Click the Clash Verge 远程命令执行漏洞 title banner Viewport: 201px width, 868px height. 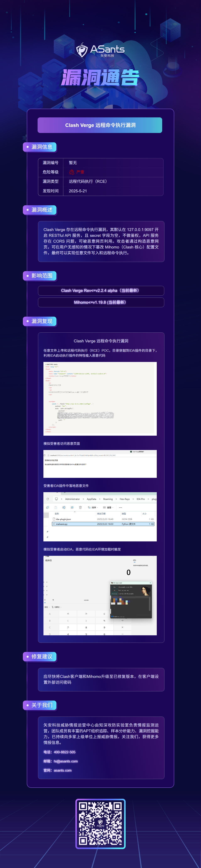[x=100, y=125]
